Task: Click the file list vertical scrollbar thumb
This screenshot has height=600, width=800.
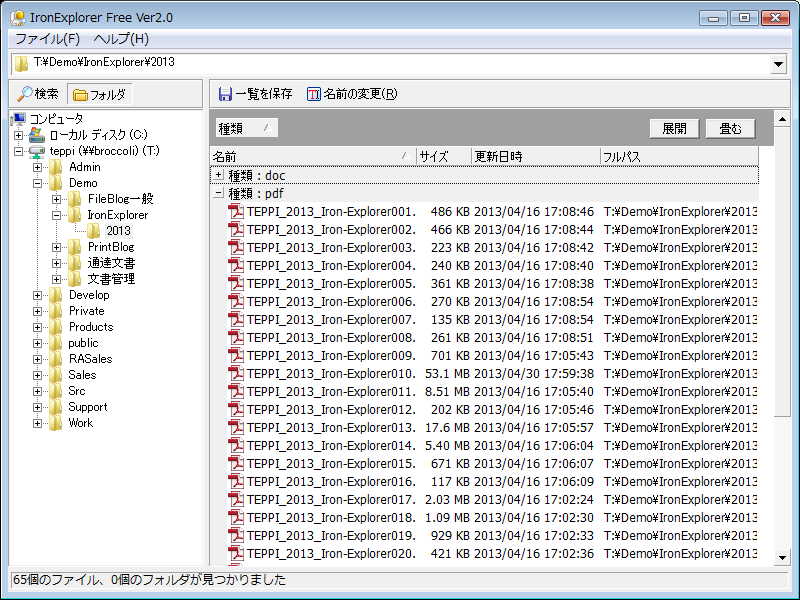Action: 782,272
